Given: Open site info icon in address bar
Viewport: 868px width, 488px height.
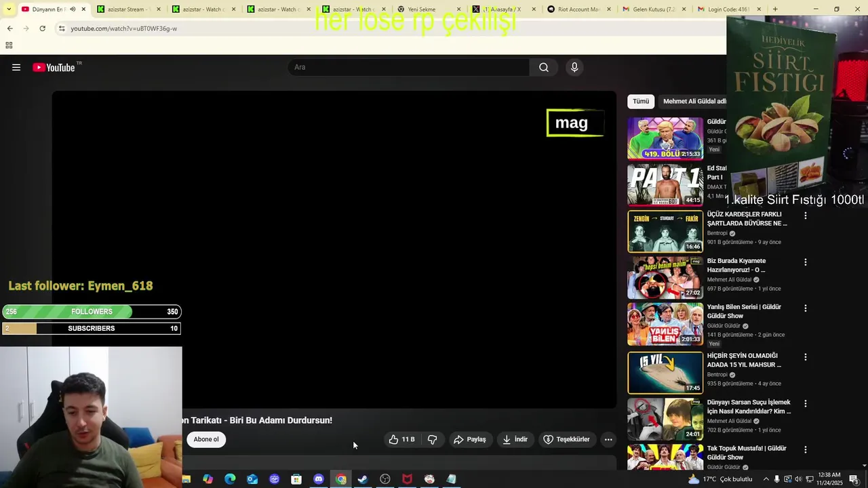Looking at the screenshot, I should (x=62, y=28).
